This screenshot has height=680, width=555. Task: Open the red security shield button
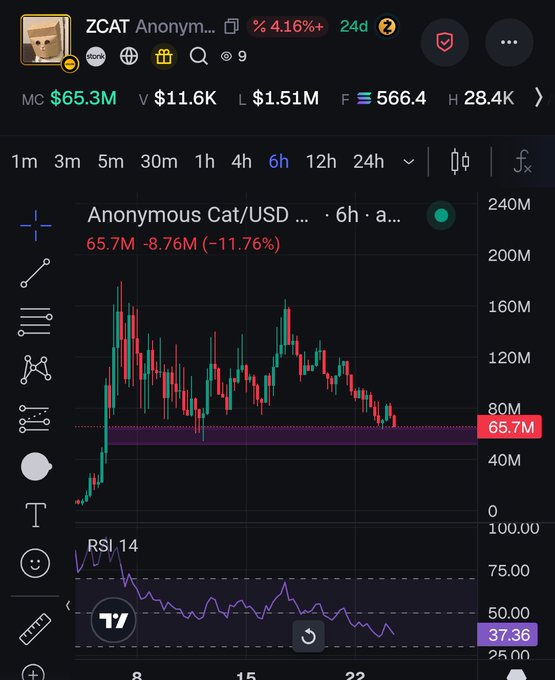click(444, 42)
